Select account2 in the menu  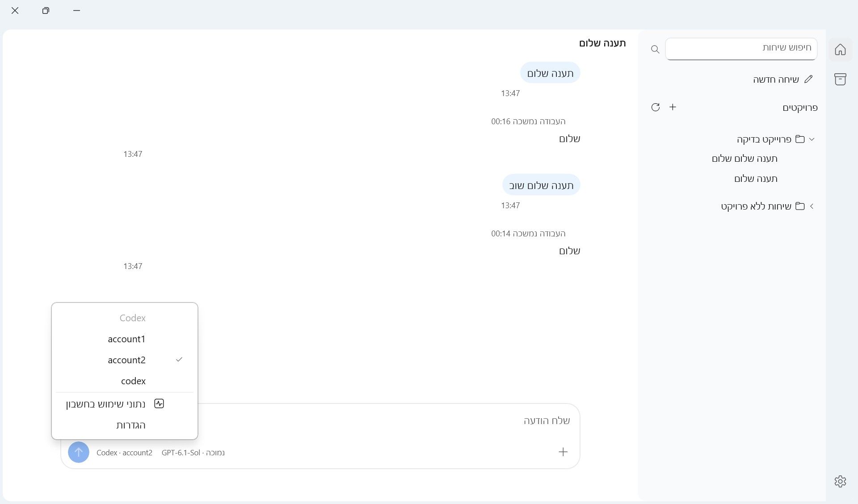coord(125,360)
